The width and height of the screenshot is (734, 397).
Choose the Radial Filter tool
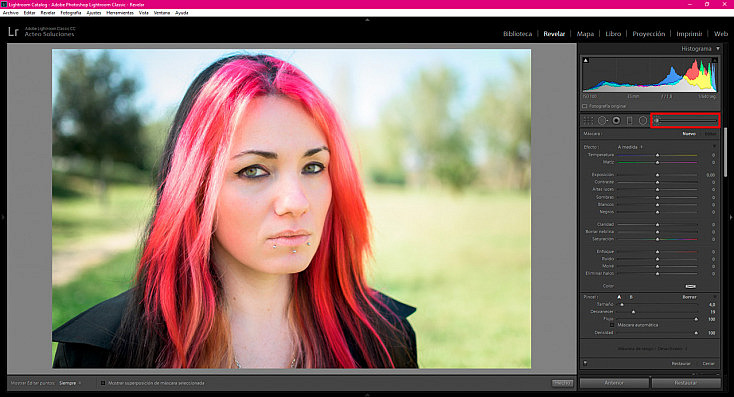click(x=643, y=121)
